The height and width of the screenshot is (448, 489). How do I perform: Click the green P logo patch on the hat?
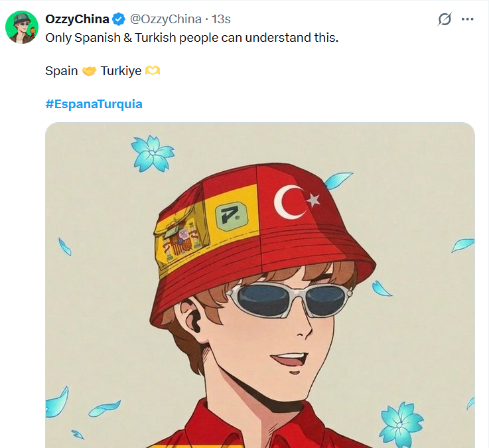coord(229,217)
